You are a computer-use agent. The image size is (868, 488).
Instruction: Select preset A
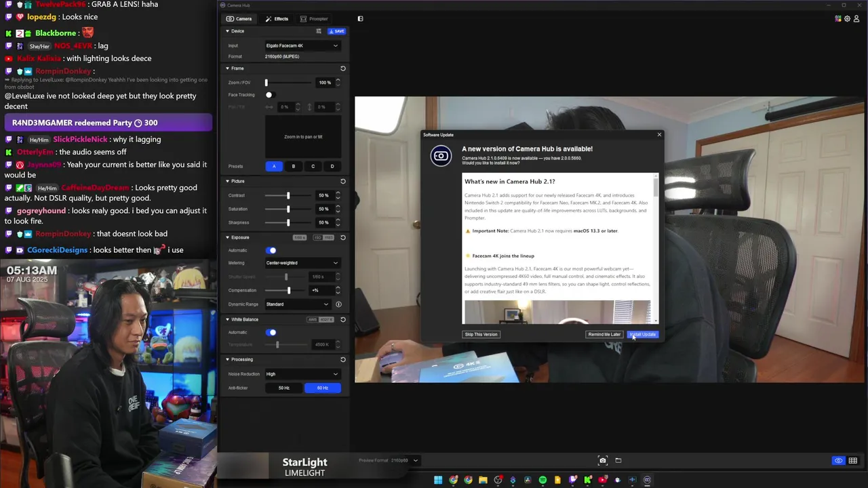[x=274, y=167]
